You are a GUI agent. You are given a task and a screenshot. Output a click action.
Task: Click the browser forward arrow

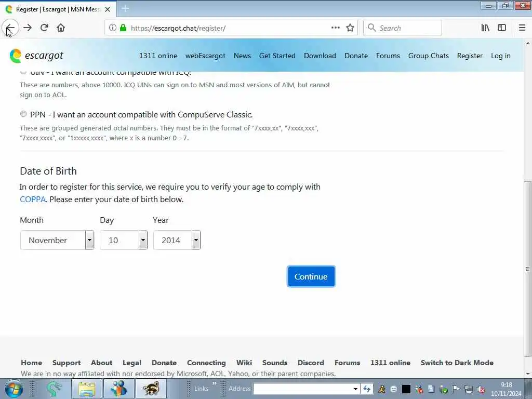tap(28, 28)
